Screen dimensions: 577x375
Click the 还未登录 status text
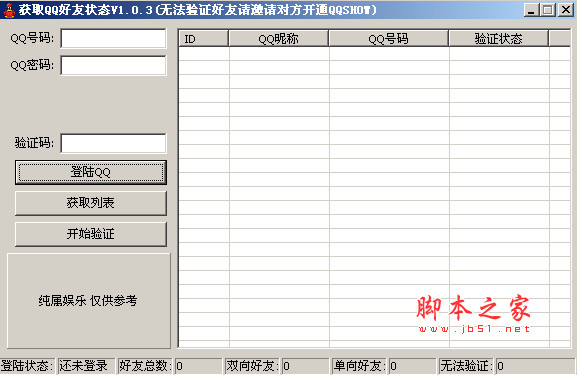[x=84, y=366]
